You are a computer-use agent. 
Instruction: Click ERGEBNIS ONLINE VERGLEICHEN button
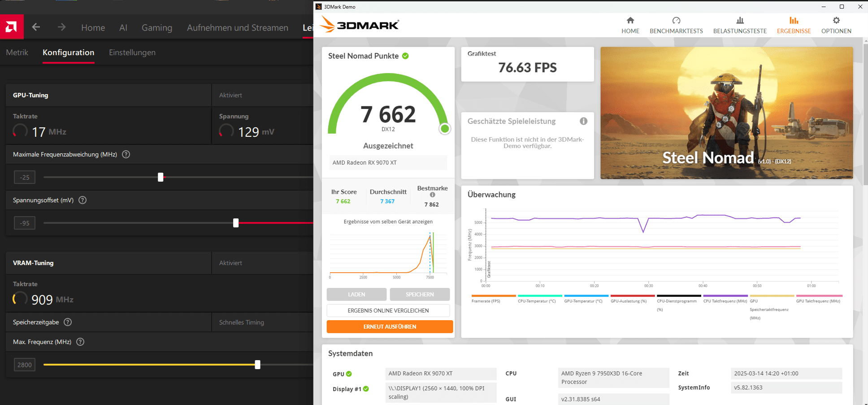point(388,310)
